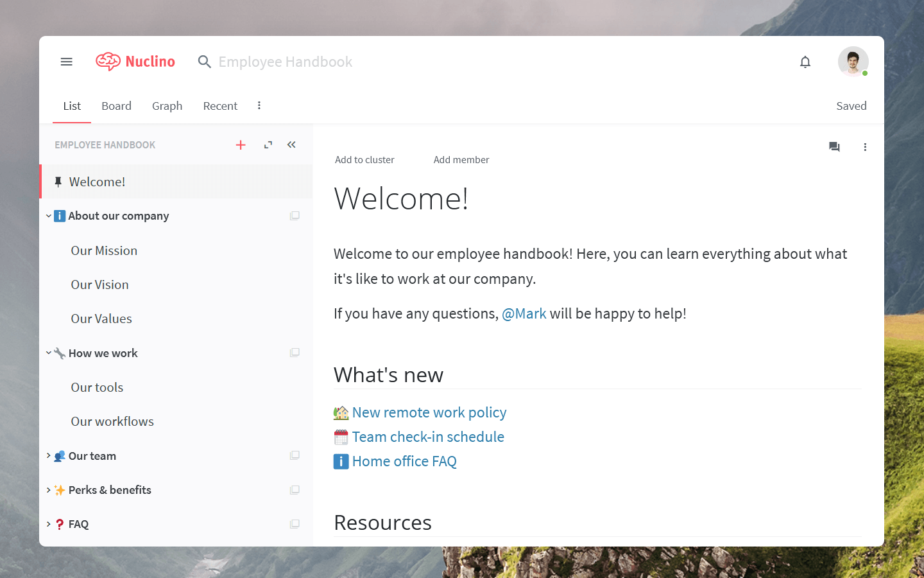Open the hamburger navigation menu

coord(66,61)
